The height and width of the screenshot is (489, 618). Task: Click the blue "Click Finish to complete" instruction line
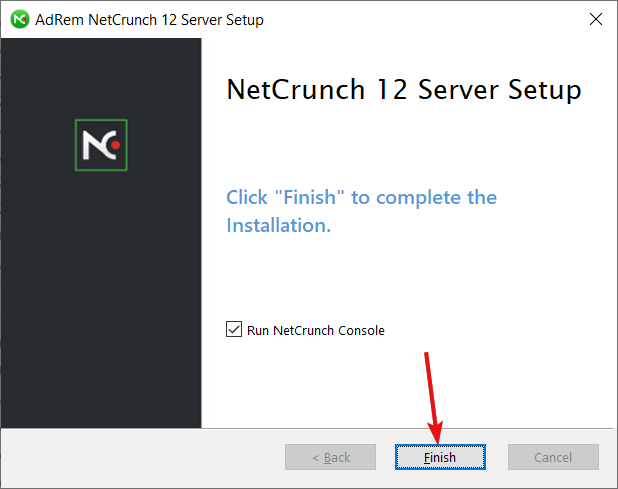(361, 197)
